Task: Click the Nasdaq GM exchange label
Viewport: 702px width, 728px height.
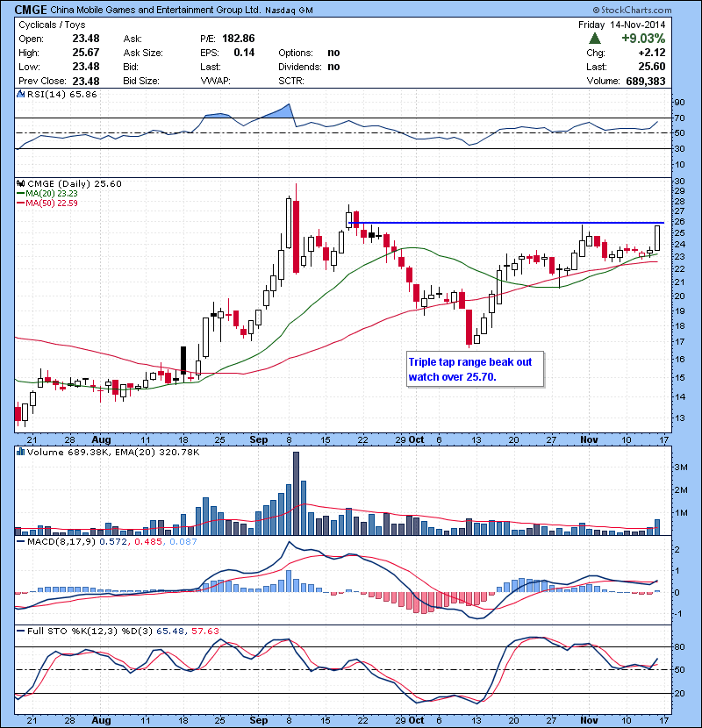Action: coord(289,11)
